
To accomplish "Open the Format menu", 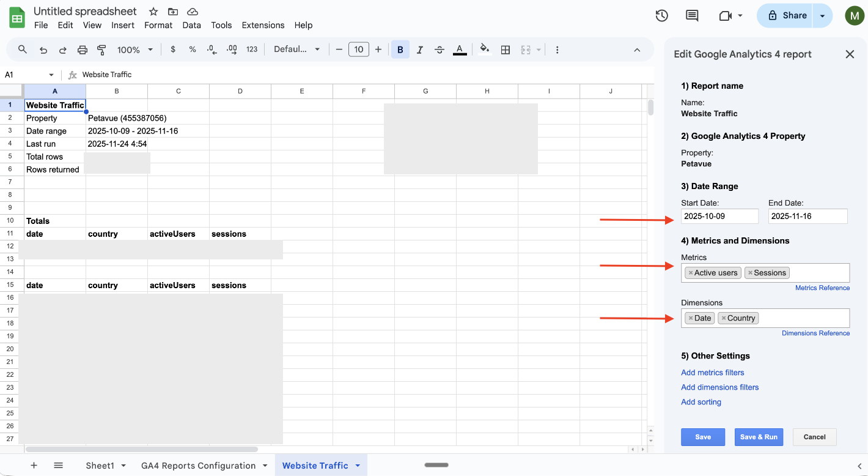I will pyautogui.click(x=158, y=25).
